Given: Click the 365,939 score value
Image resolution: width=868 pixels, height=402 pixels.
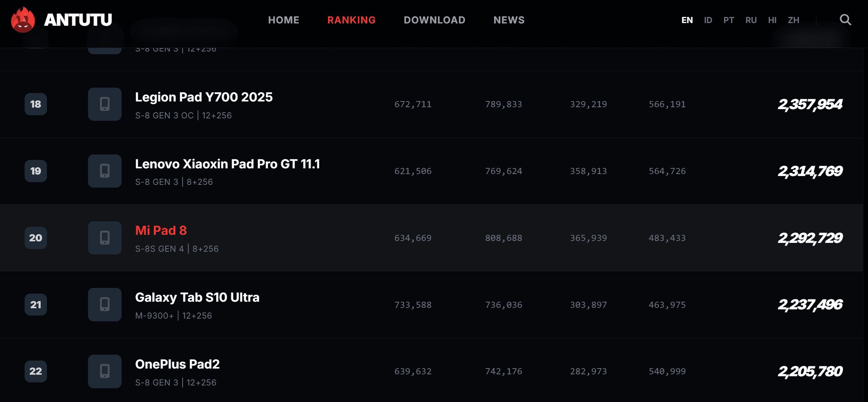Looking at the screenshot, I should click(588, 238).
